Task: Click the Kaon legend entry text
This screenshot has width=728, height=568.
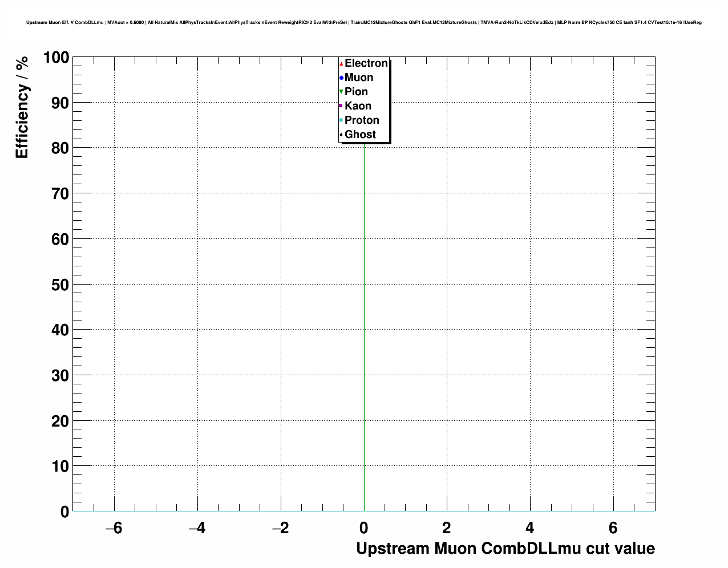Action: click(358, 106)
